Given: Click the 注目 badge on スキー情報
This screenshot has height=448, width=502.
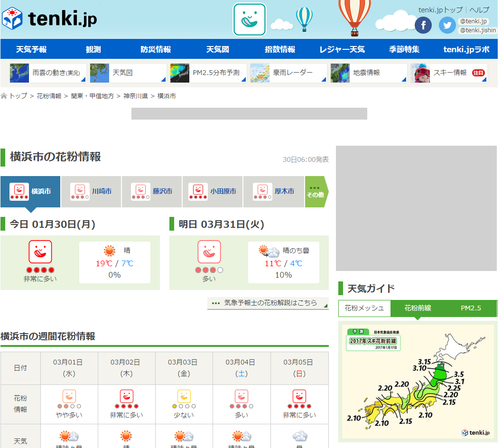Looking at the screenshot, I should 478,73.
